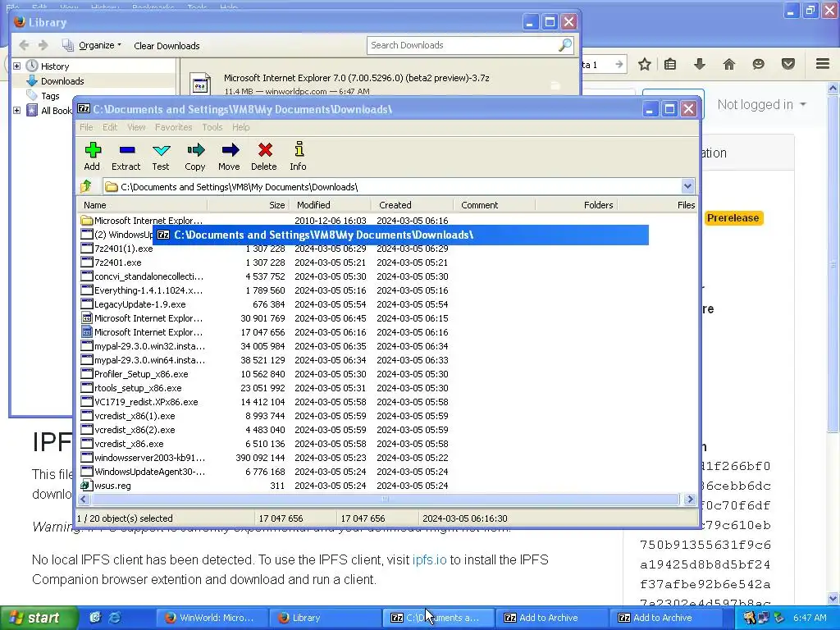
Task: Click the Folders column header
Action: pos(577,205)
